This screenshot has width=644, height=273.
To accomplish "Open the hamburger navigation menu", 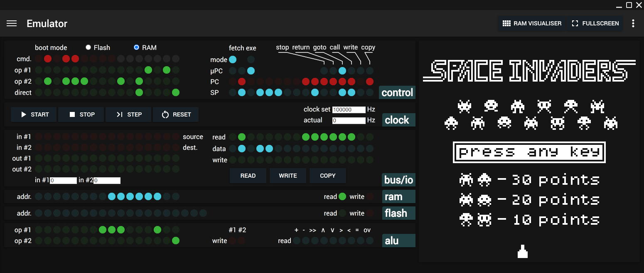I will point(12,23).
